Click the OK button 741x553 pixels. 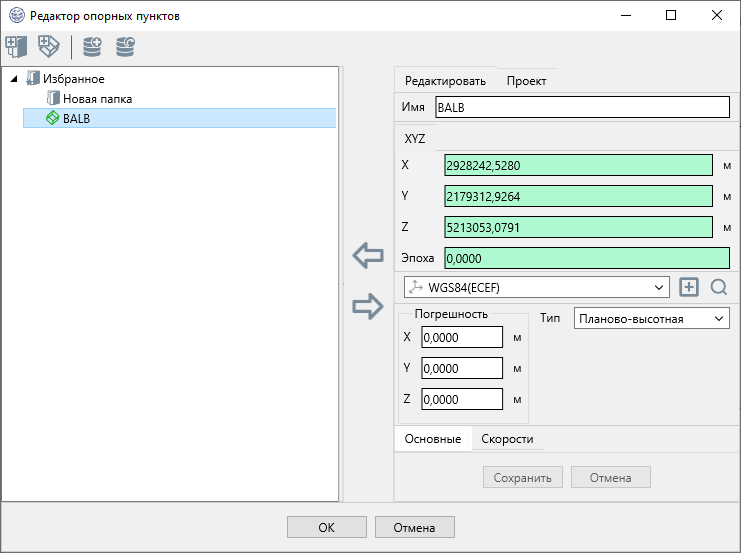pyautogui.click(x=326, y=527)
